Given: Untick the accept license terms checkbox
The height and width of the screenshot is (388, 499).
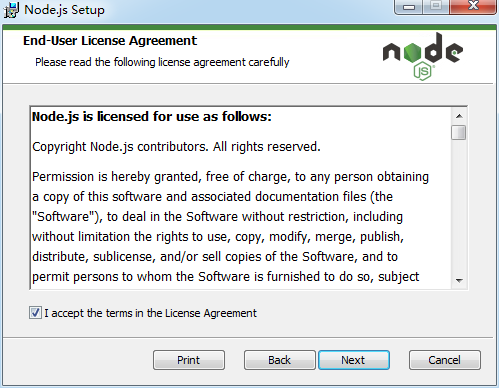Looking at the screenshot, I should coord(35,313).
